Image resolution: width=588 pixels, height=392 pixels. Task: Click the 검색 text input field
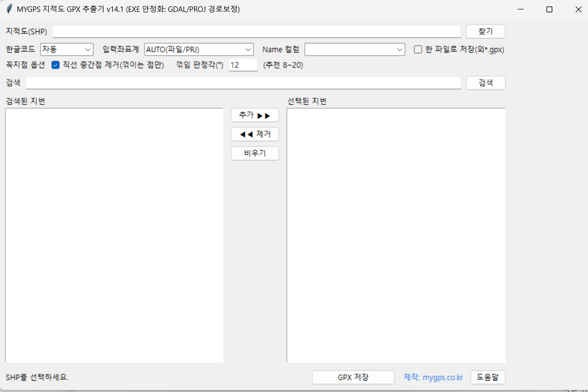pyautogui.click(x=243, y=83)
